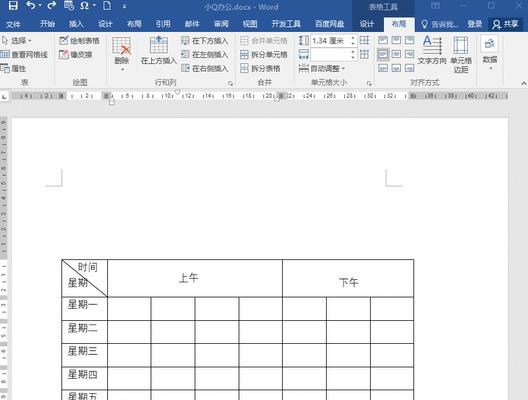Switch to the Insert (插入) tab

click(x=76, y=24)
